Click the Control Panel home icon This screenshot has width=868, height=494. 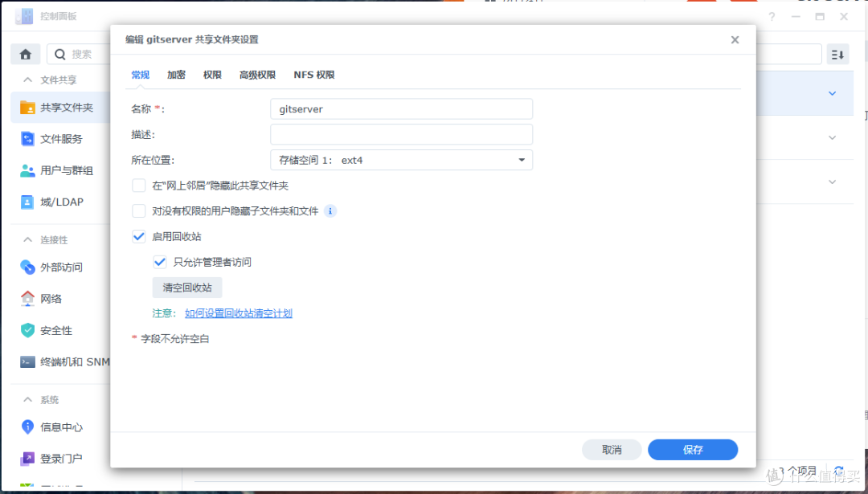(x=26, y=54)
